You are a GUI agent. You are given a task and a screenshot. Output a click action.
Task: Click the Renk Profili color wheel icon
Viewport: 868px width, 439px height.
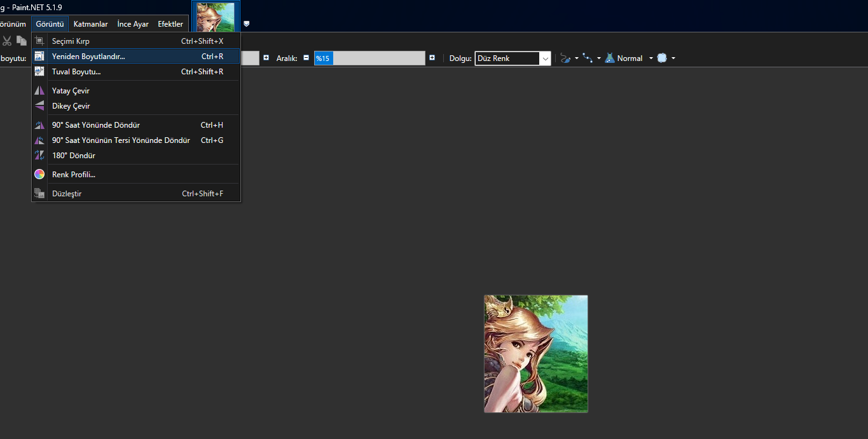(x=39, y=173)
